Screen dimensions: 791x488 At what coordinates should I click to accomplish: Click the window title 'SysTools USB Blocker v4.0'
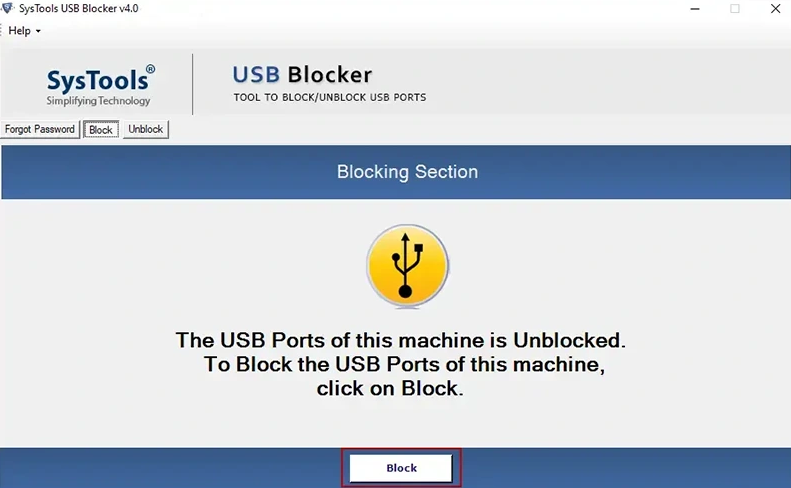[78, 9]
